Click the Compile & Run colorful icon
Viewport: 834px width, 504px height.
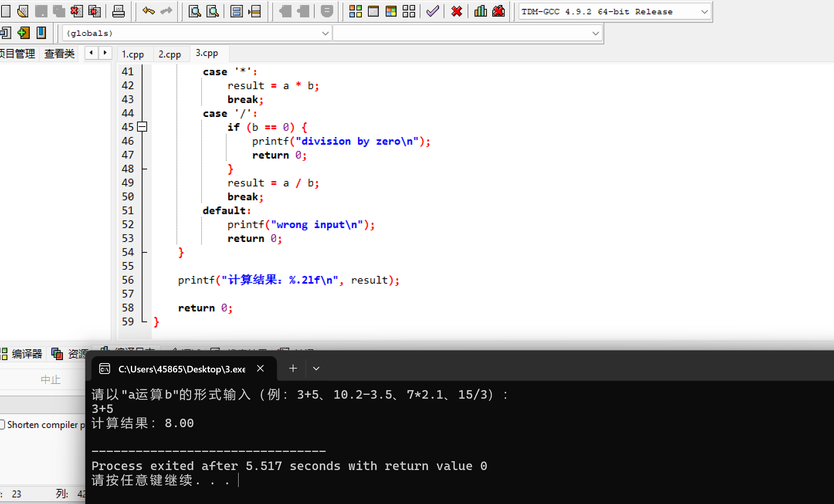pyautogui.click(x=391, y=11)
